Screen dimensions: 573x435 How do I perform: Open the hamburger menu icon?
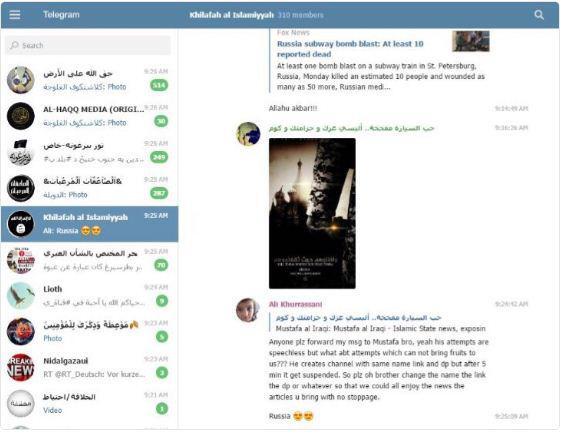(15, 15)
